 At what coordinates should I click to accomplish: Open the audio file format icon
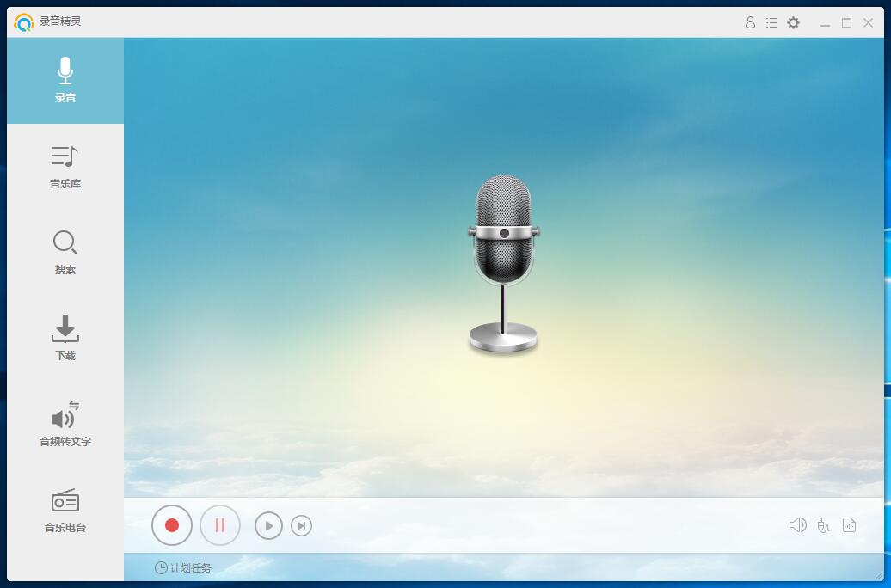(x=849, y=525)
